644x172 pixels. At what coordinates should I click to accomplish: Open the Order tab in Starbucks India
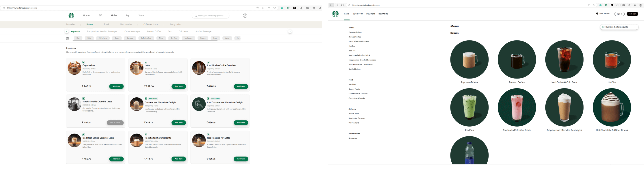coord(114,15)
